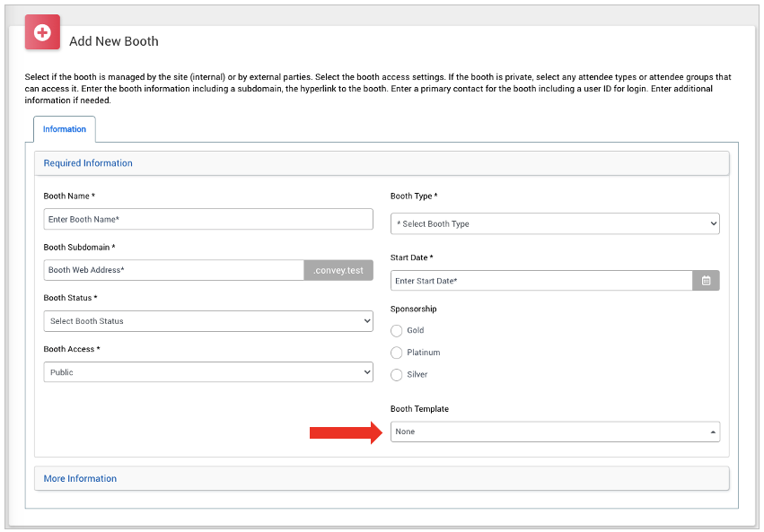The image size is (764, 532).
Task: Select the Silver sponsorship radio button
Action: 396,375
